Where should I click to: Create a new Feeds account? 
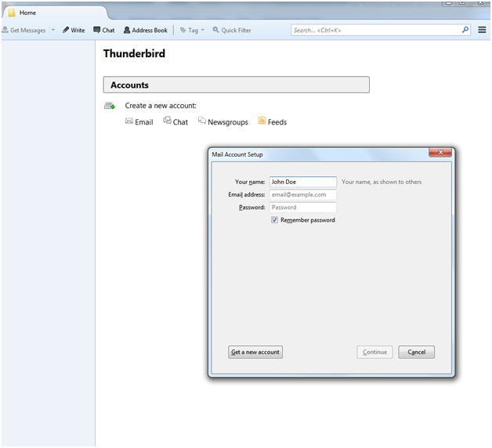273,121
